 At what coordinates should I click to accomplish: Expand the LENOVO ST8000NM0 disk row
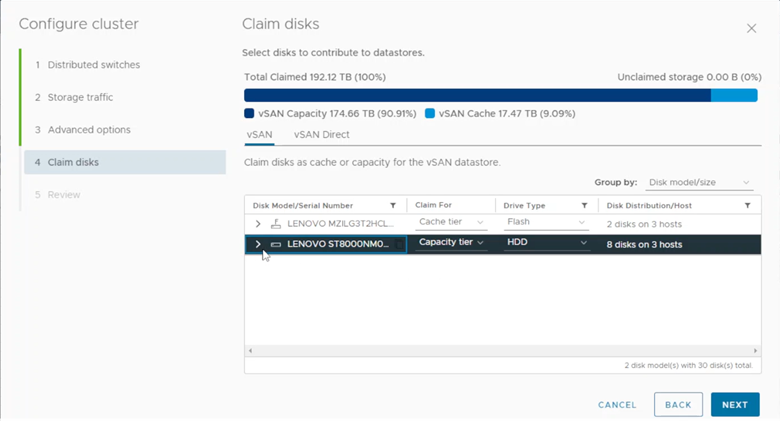click(258, 244)
